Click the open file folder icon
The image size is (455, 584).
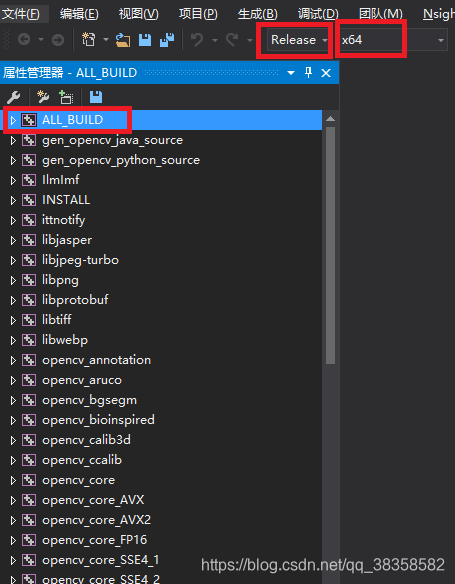tap(123, 39)
